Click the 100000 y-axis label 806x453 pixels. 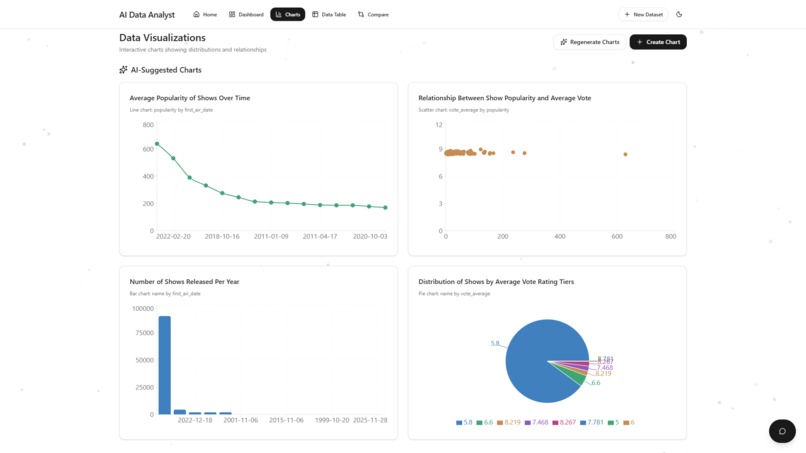pos(143,309)
